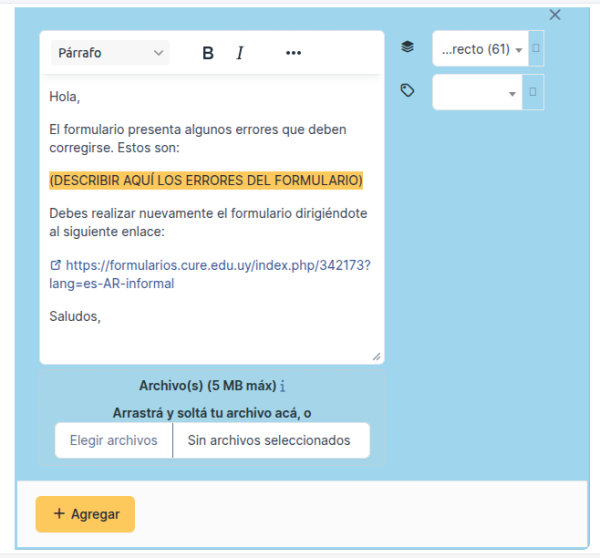Close the dialog with the X icon

click(555, 15)
